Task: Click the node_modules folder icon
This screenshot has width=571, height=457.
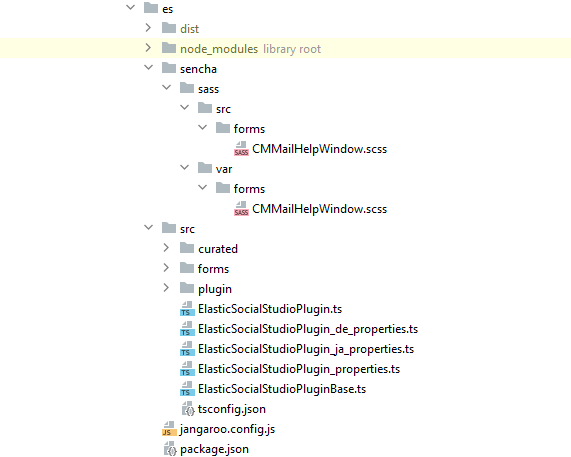Action: (169, 48)
